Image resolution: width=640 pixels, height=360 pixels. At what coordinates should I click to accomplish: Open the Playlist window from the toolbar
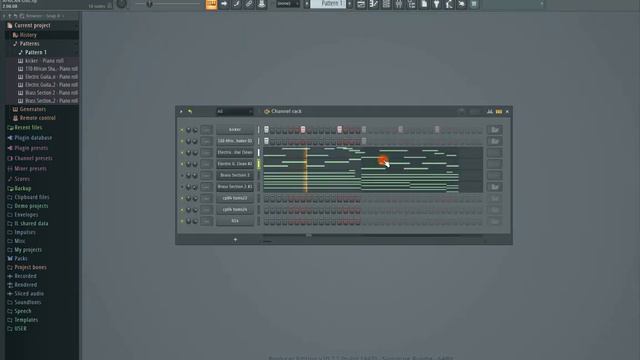pyautogui.click(x=361, y=4)
